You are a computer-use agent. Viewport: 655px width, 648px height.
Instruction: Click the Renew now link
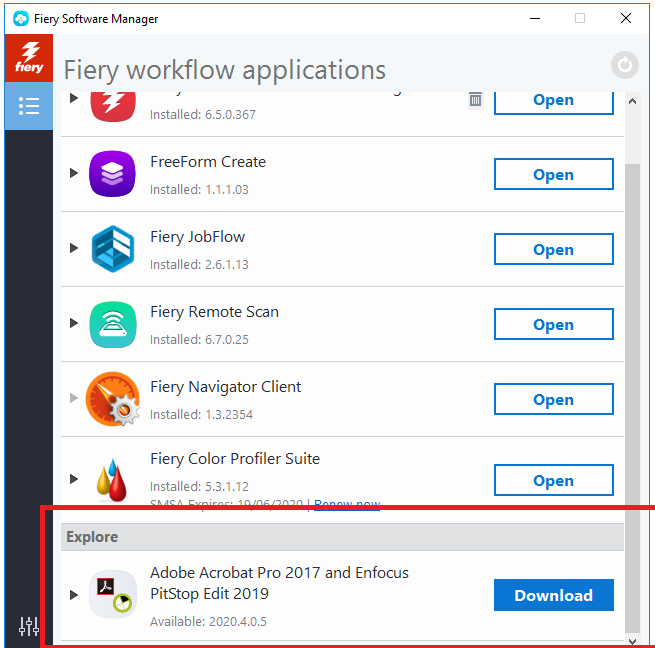(x=348, y=505)
